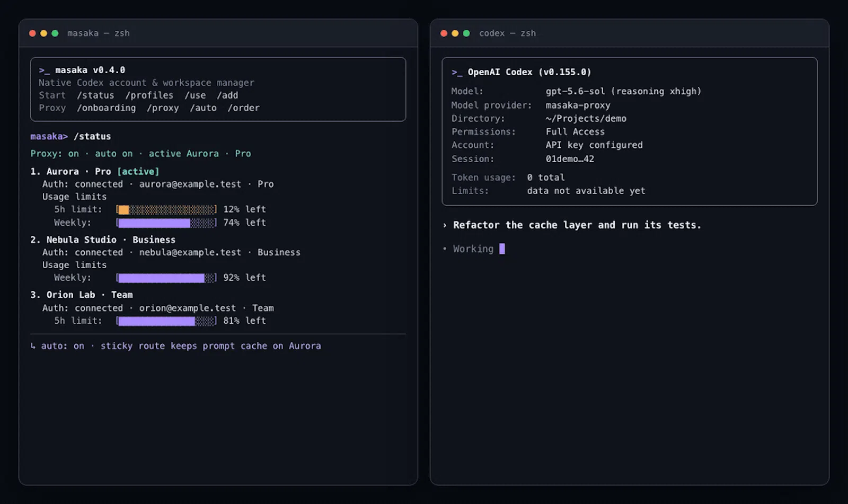The width and height of the screenshot is (848, 504).
Task: Click the 'nebula@example.test' email
Action: pos(190,253)
